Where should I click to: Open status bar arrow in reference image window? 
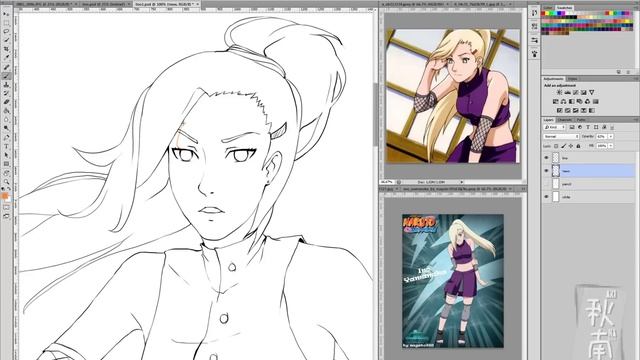coord(462,182)
